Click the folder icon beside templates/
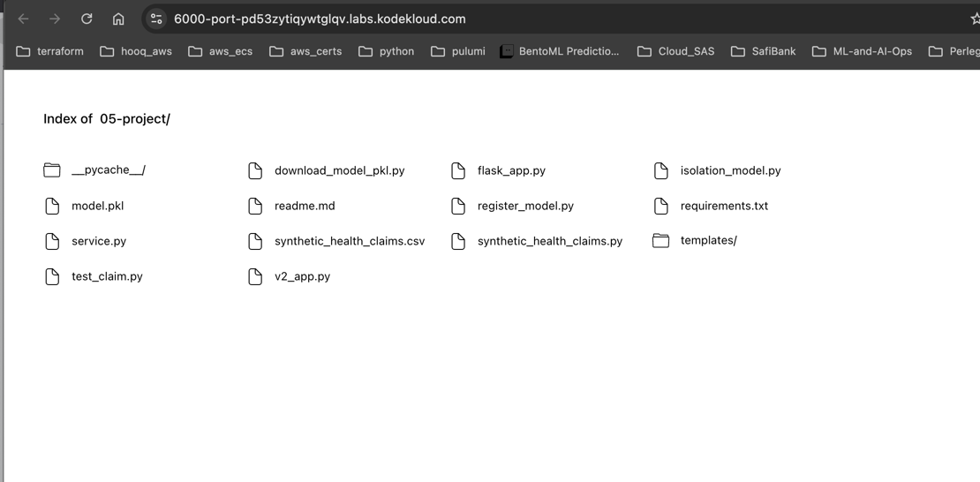This screenshot has height=482, width=980. pos(660,241)
